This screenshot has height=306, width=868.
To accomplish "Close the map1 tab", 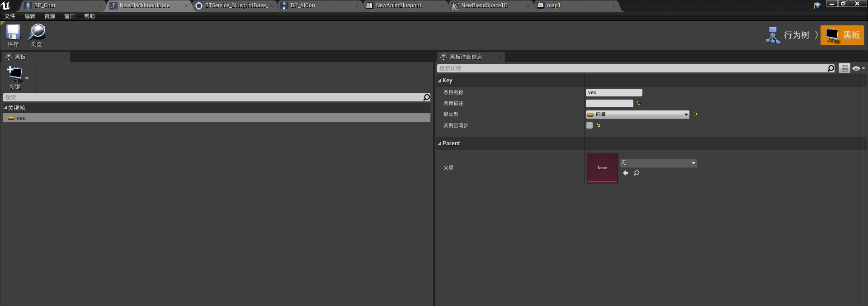I will (x=613, y=6).
